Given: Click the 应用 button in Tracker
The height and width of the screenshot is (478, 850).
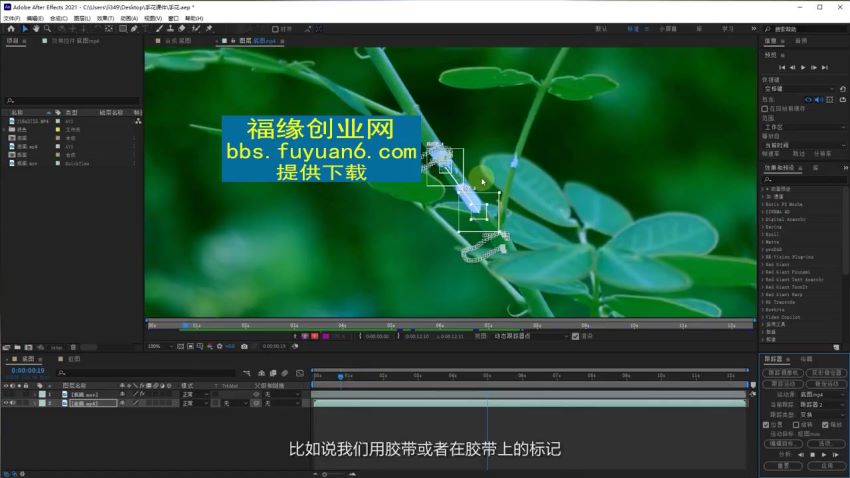Looking at the screenshot, I should pos(825,466).
